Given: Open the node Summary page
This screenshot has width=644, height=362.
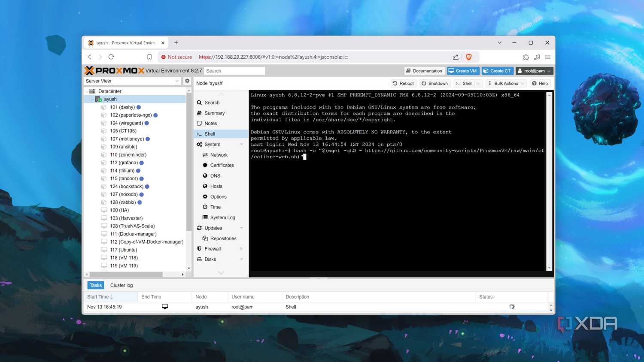Looking at the screenshot, I should (x=215, y=113).
